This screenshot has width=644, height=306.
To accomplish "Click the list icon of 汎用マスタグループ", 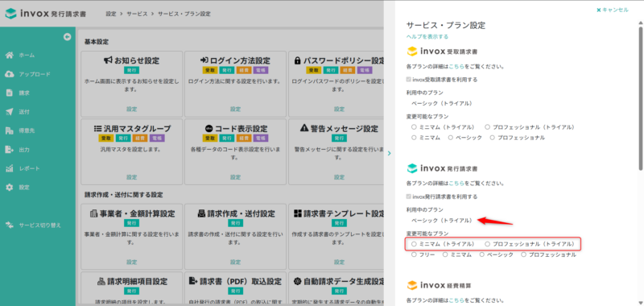I will pyautogui.click(x=97, y=129).
